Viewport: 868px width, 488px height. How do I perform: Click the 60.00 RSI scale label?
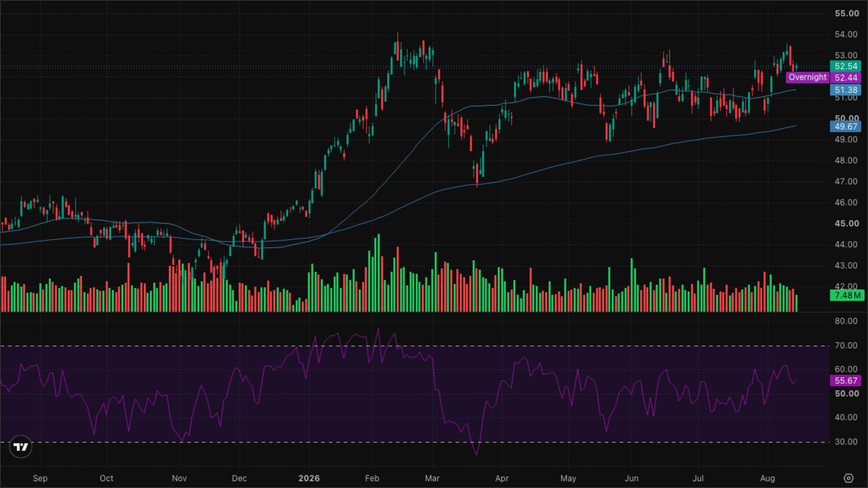[846, 369]
